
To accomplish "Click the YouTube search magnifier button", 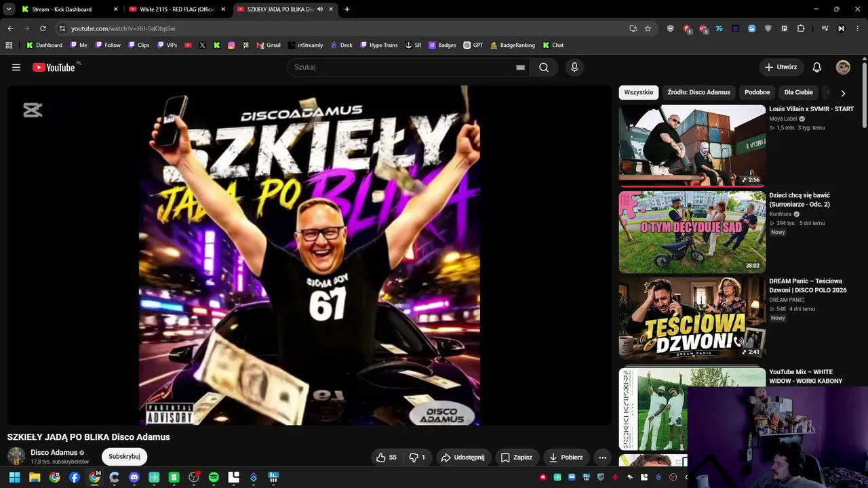I will [544, 67].
